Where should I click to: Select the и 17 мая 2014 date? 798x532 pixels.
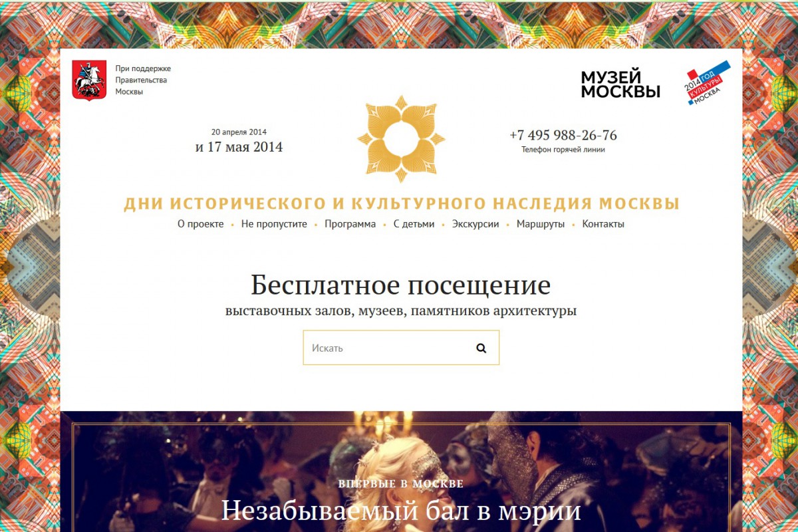pos(239,147)
